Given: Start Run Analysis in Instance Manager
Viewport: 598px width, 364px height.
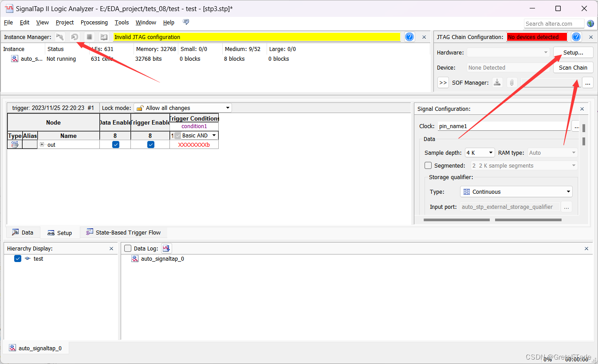Looking at the screenshot, I should pos(60,37).
